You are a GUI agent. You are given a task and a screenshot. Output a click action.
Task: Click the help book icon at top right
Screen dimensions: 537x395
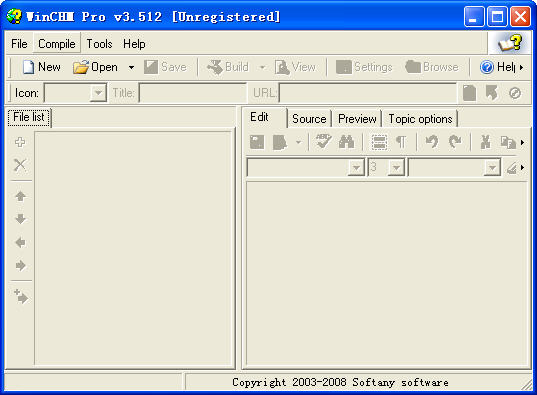click(x=510, y=43)
